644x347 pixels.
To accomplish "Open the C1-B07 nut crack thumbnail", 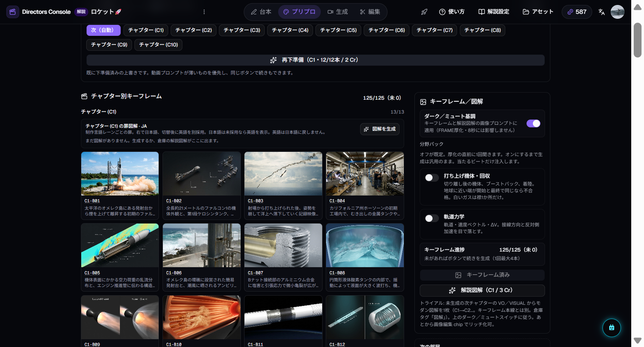I will point(283,245).
